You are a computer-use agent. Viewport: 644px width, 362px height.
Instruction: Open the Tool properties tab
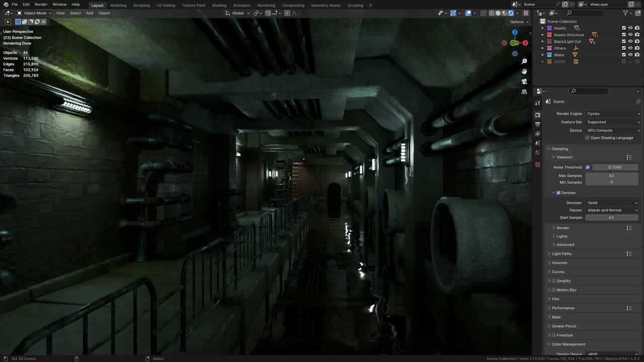(537, 103)
